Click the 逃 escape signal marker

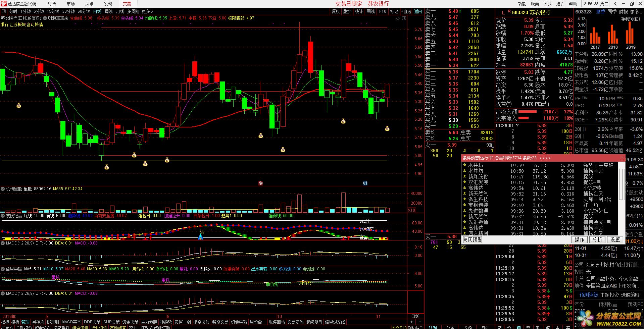[x=202, y=232]
